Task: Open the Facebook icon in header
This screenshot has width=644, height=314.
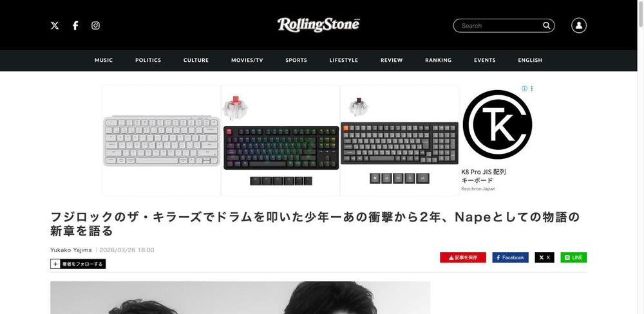Action: [75, 26]
